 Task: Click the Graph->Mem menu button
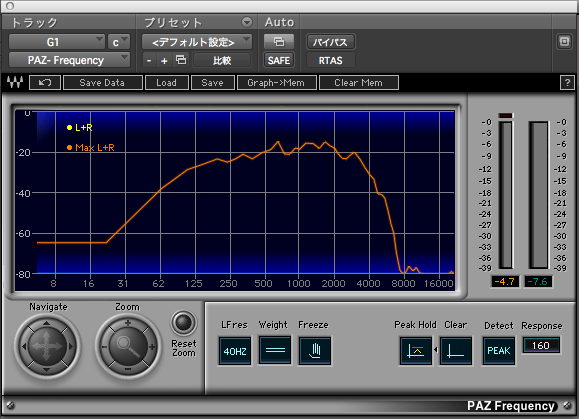pos(277,83)
